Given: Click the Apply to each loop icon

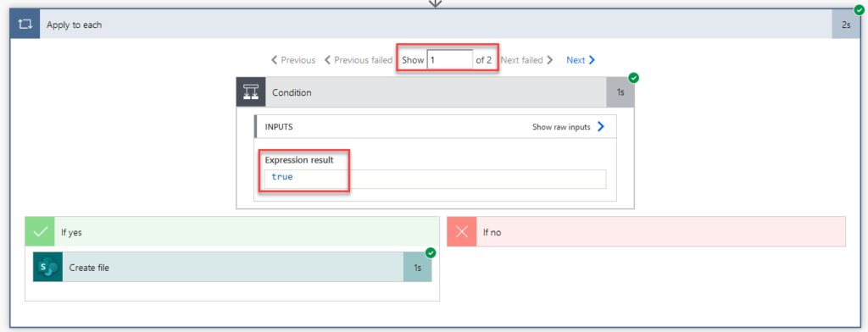Looking at the screenshot, I should [25, 25].
